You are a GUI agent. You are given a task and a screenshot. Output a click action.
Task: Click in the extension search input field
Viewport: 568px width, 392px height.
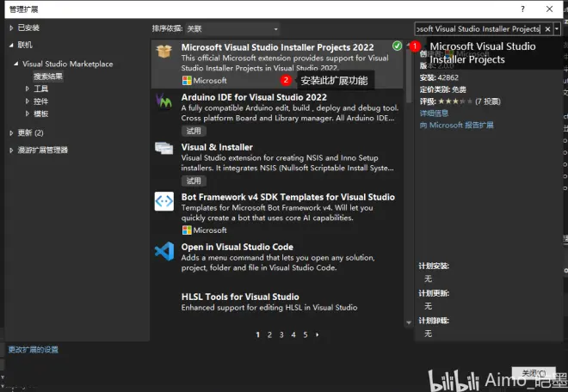pos(478,29)
